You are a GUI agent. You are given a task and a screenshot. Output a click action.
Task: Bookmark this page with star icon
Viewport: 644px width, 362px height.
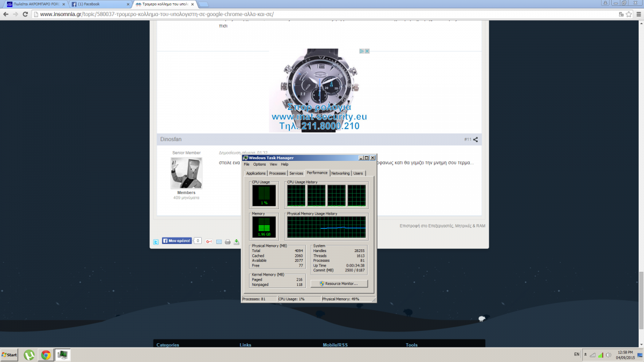coord(628,14)
